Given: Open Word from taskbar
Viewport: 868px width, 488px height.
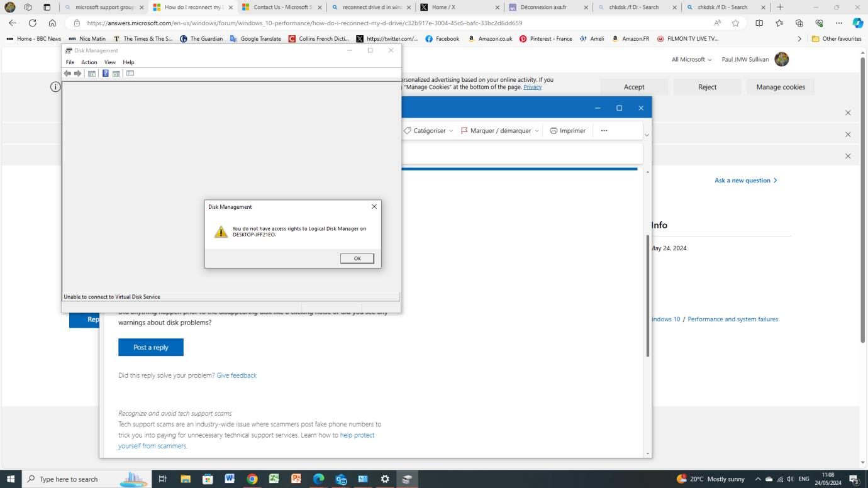Looking at the screenshot, I should click(230, 479).
